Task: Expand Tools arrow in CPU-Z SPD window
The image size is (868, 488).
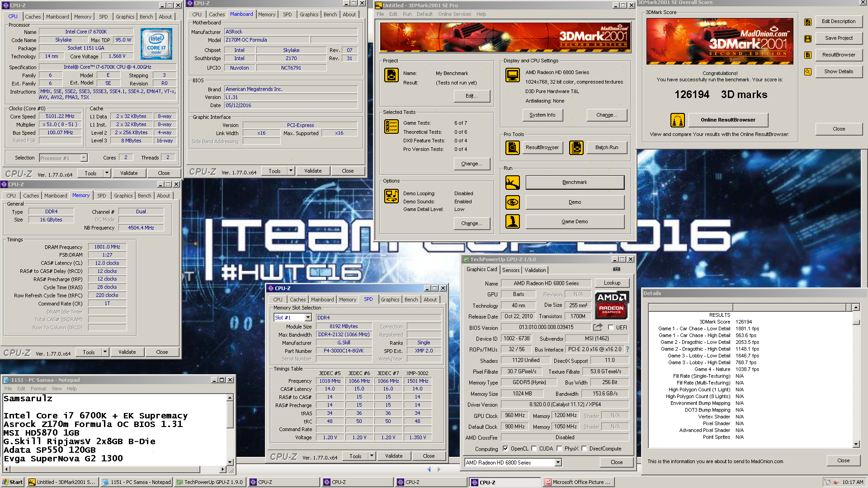Action: (372, 456)
